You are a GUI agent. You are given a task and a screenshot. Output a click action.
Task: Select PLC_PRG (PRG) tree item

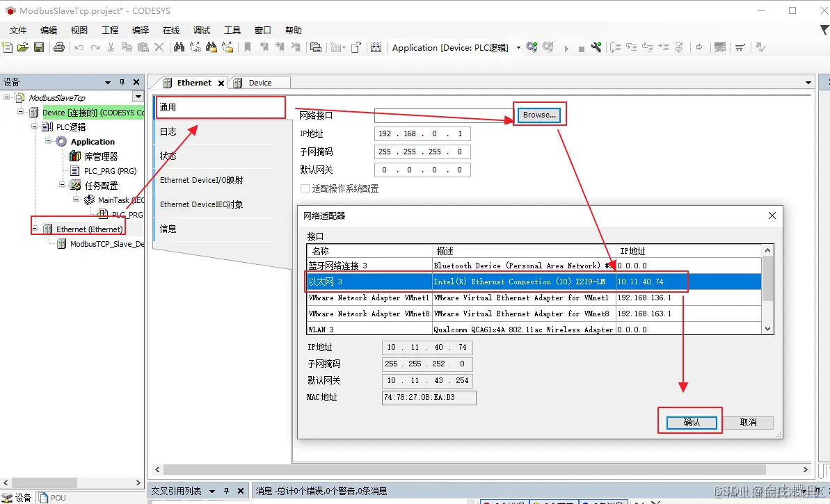click(x=104, y=171)
